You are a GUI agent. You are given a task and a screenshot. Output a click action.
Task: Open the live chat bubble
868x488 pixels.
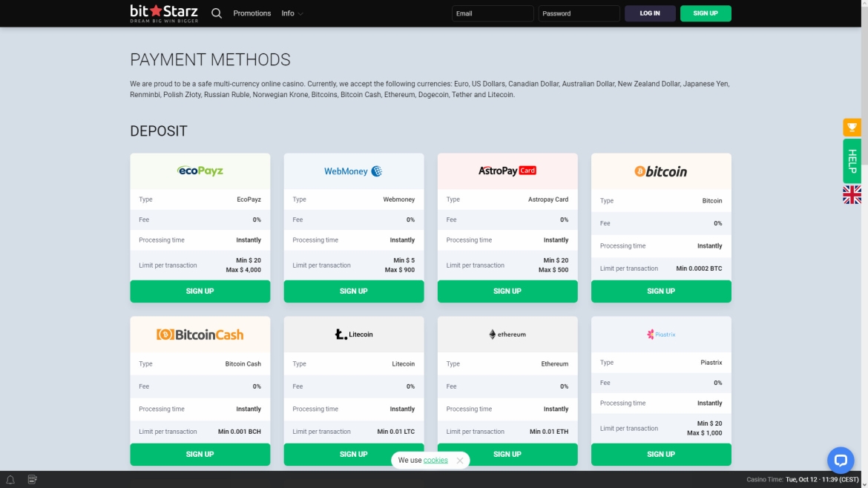tap(841, 460)
